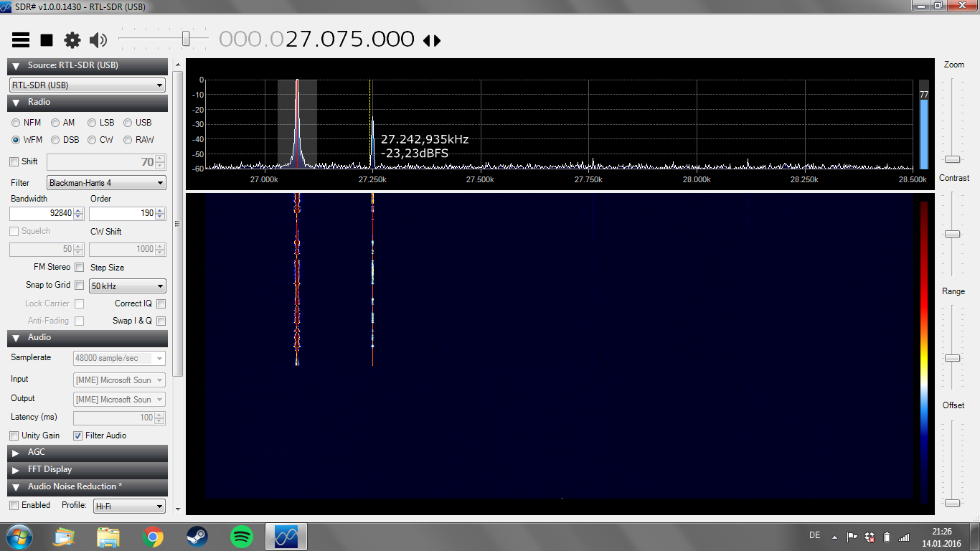Select RAW demodulation mode
This screenshot has width=980, height=551.
click(x=128, y=140)
